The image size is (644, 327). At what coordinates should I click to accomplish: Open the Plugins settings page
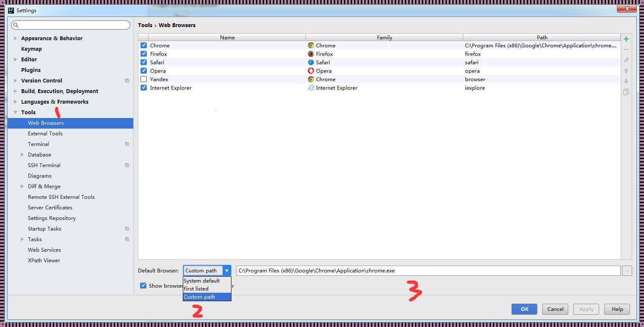click(x=31, y=70)
